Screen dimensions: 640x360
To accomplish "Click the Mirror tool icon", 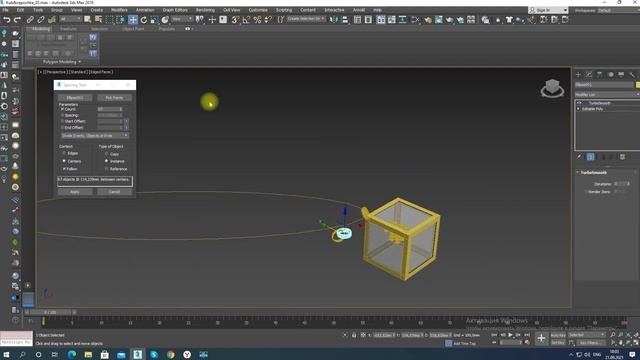I will [334, 20].
